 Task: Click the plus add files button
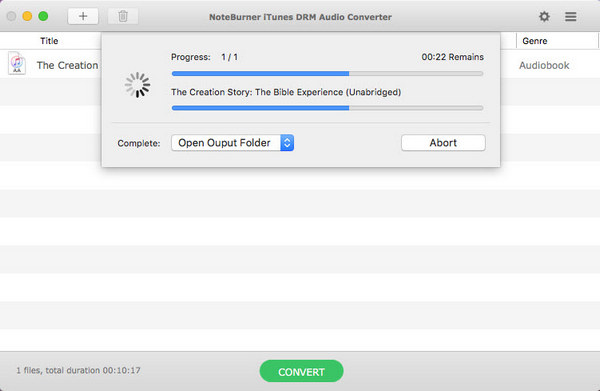83,16
